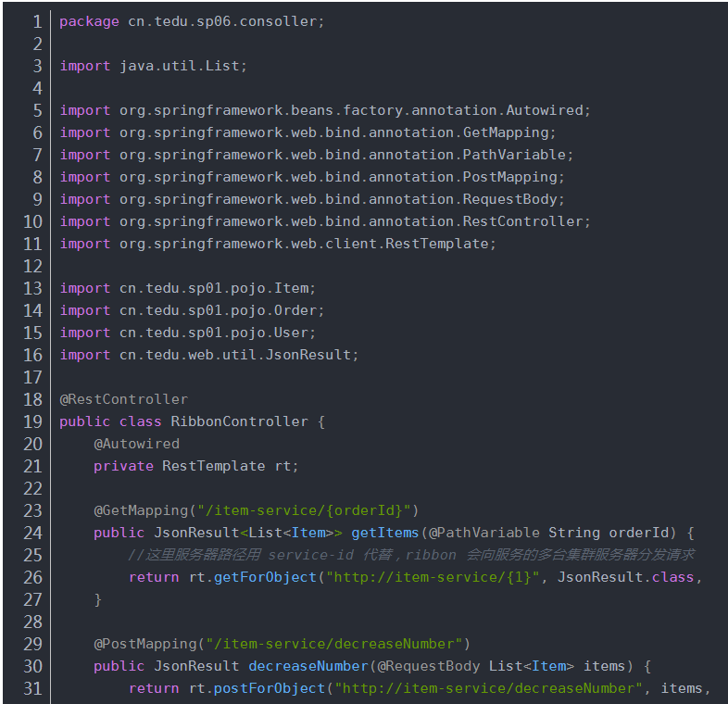Image resolution: width=728 pixels, height=704 pixels.
Task: Click the GetMapping import statement
Action: tap(308, 132)
